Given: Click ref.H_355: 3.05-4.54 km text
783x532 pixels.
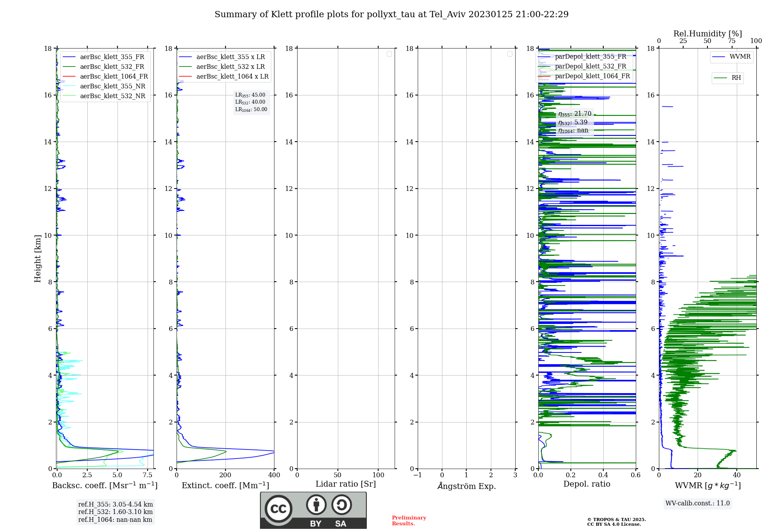Looking at the screenshot, I should point(115,504).
